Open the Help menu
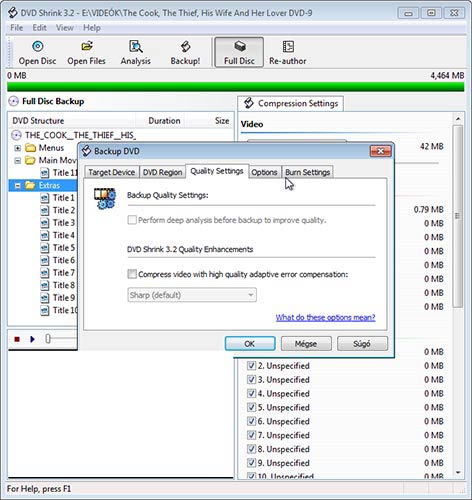The height and width of the screenshot is (500, 472). pos(92,28)
